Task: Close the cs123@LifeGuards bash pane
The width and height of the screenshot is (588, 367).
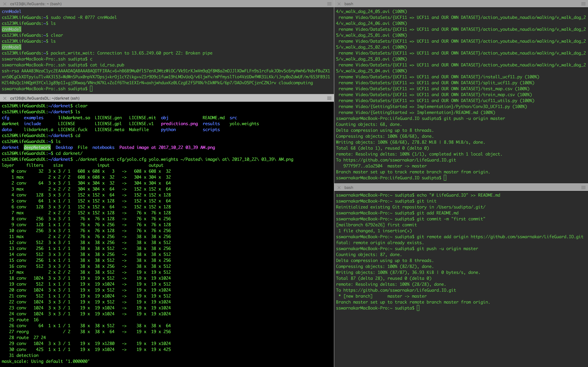Action: (x=5, y=4)
